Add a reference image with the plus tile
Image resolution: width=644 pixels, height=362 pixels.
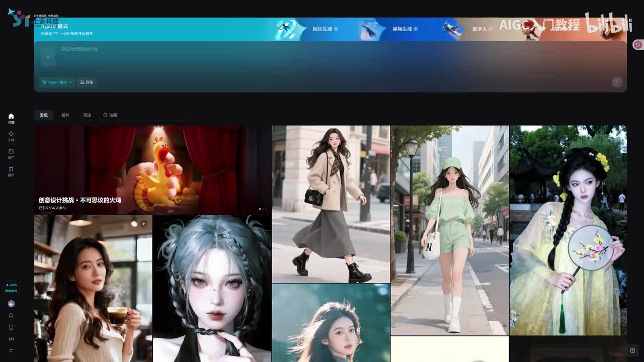coord(48,57)
